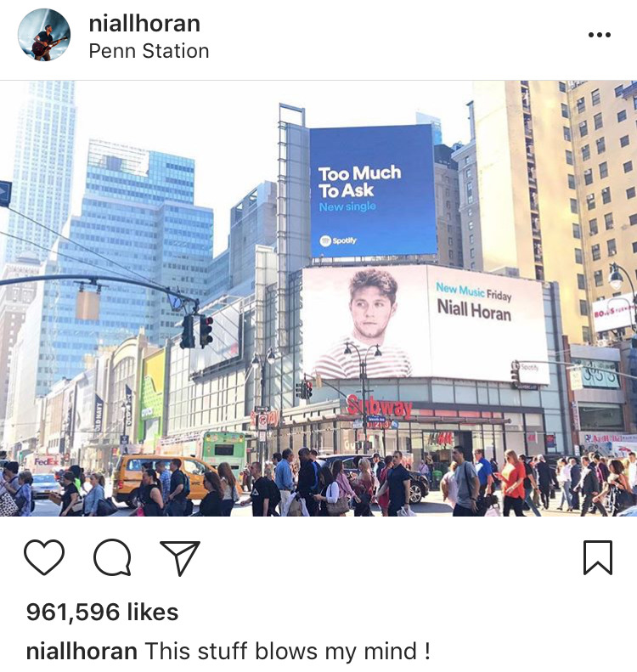The image size is (637, 672).
Task: Tap the Spotify logo on the blue billboard
Action: click(338, 240)
